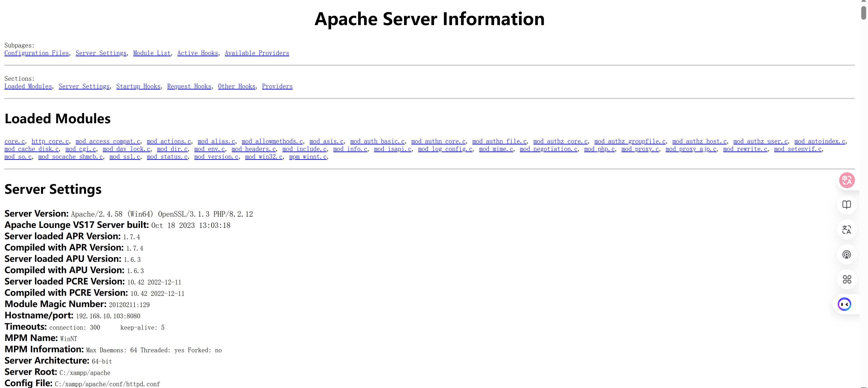Open mod_access_compat.c module link
This screenshot has width=868, height=388.
click(108, 141)
